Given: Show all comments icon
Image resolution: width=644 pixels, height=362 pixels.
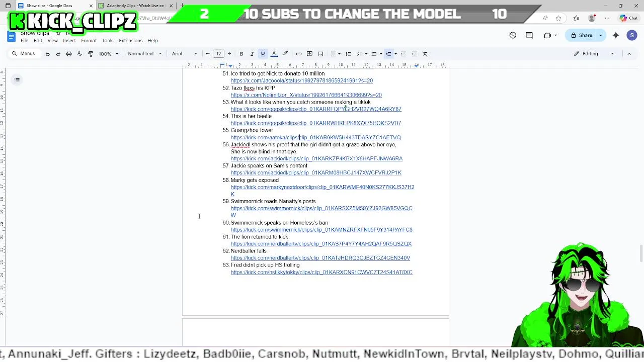Looking at the screenshot, I should pos(529,35).
